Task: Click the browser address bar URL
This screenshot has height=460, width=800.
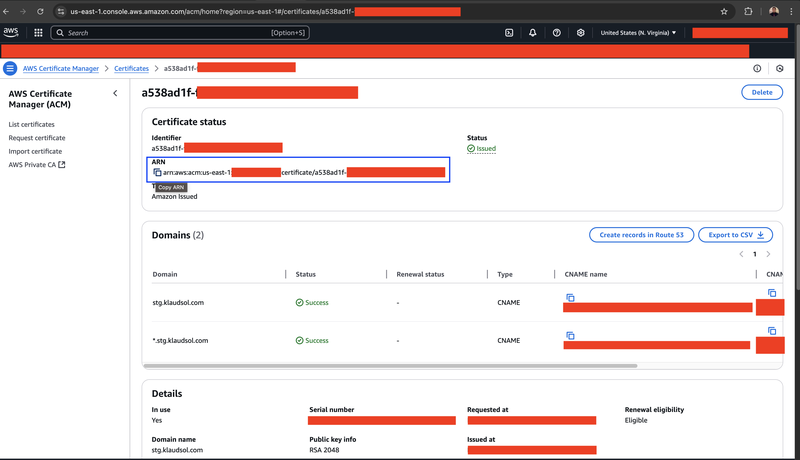Action: [212, 11]
